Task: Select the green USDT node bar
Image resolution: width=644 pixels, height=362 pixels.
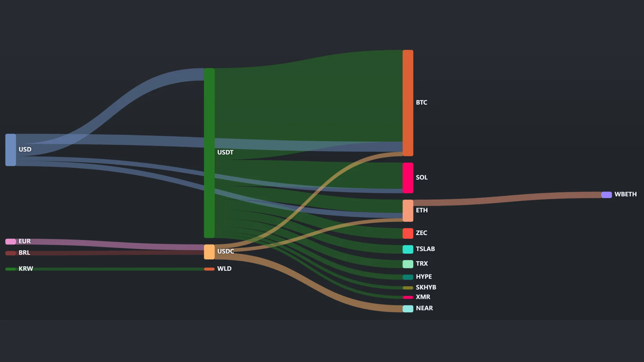Action: [209, 153]
